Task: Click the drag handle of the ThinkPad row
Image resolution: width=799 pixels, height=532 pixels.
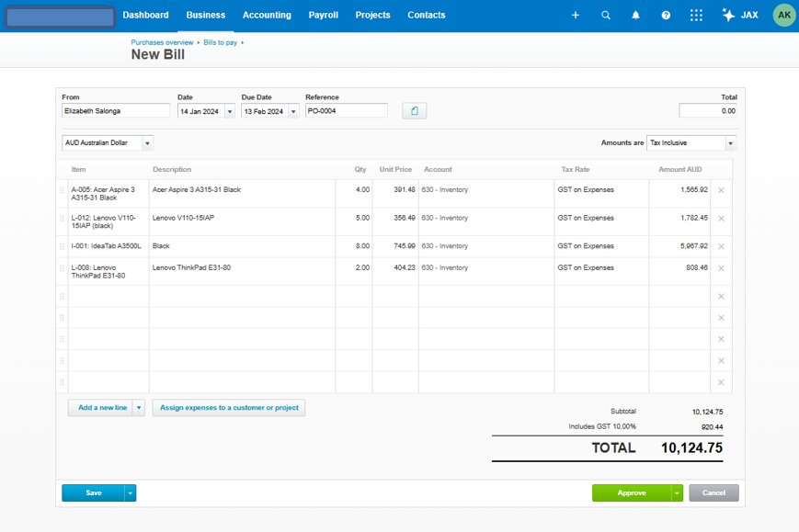Action: point(63,268)
